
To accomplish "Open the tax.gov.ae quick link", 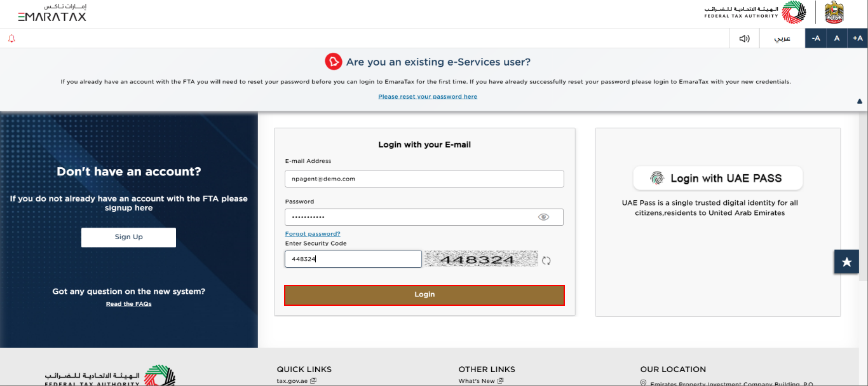I will tap(297, 381).
